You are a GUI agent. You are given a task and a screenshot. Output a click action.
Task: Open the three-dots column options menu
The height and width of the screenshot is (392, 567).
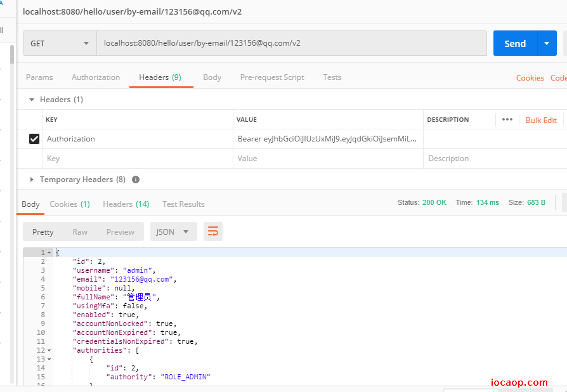pyautogui.click(x=507, y=119)
